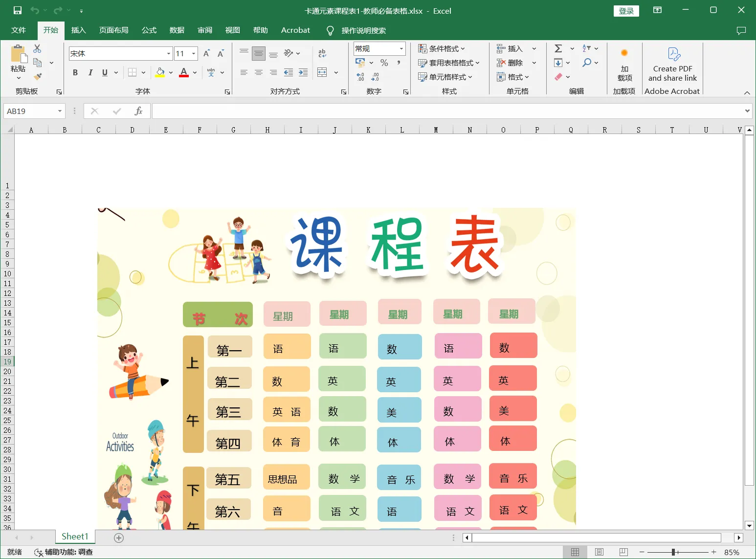
Task: Click the AutoSum sigma icon
Action: point(558,48)
